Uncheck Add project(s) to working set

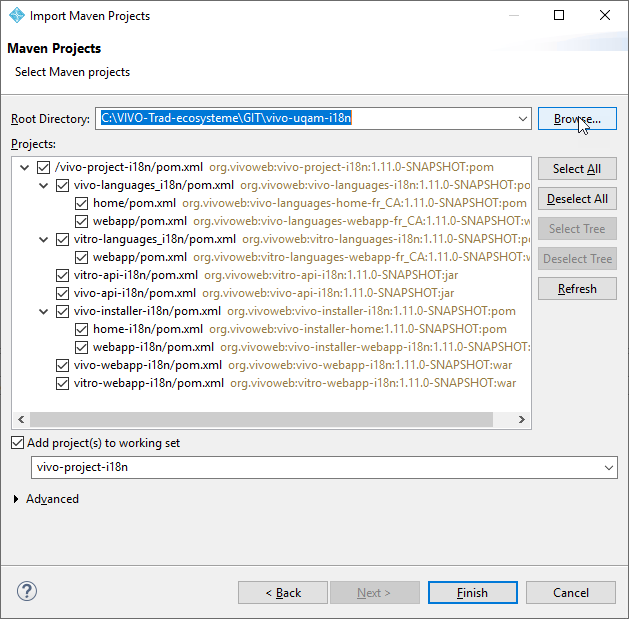point(17,443)
